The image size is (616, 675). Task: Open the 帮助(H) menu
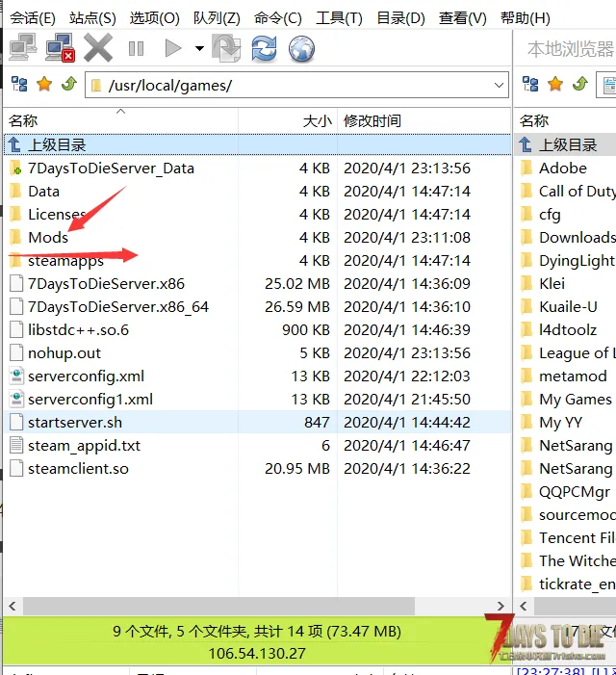[526, 18]
